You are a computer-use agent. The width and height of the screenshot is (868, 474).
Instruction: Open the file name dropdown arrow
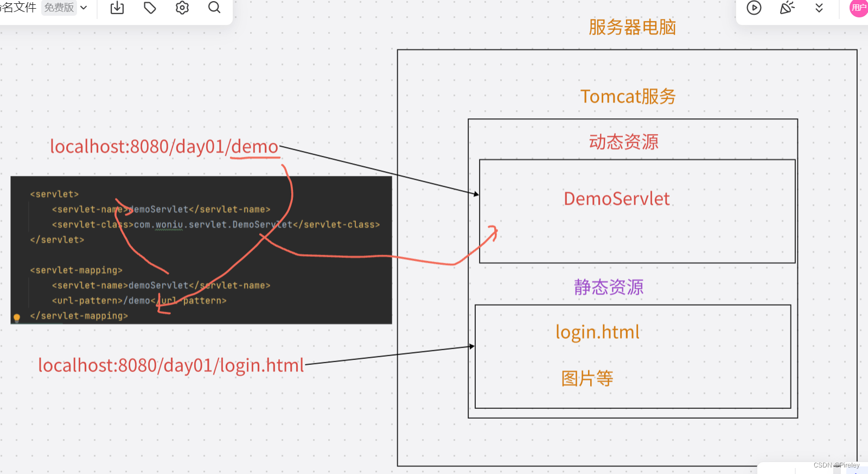pos(84,8)
